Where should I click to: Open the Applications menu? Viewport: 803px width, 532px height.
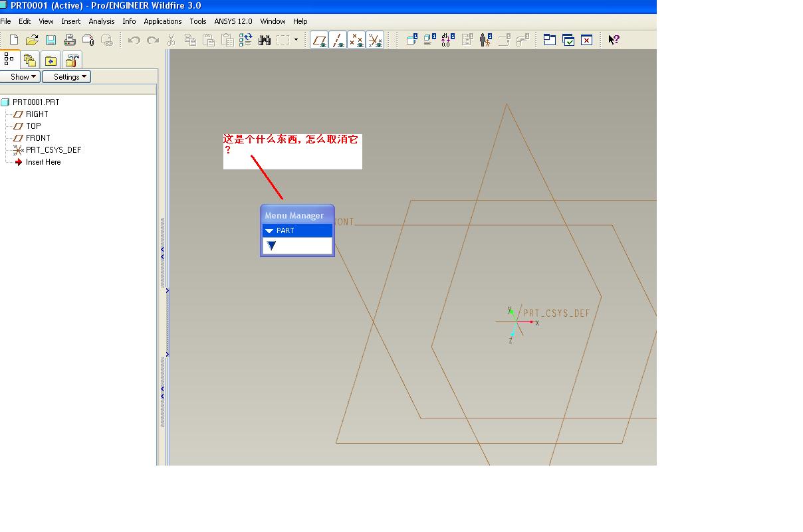coord(163,21)
